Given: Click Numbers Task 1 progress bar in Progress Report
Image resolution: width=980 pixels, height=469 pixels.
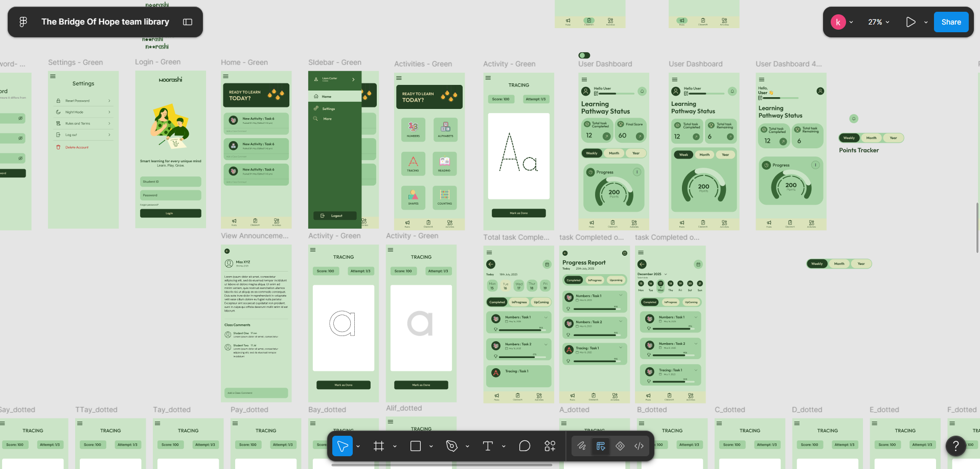Looking at the screenshot, I should click(596, 309).
